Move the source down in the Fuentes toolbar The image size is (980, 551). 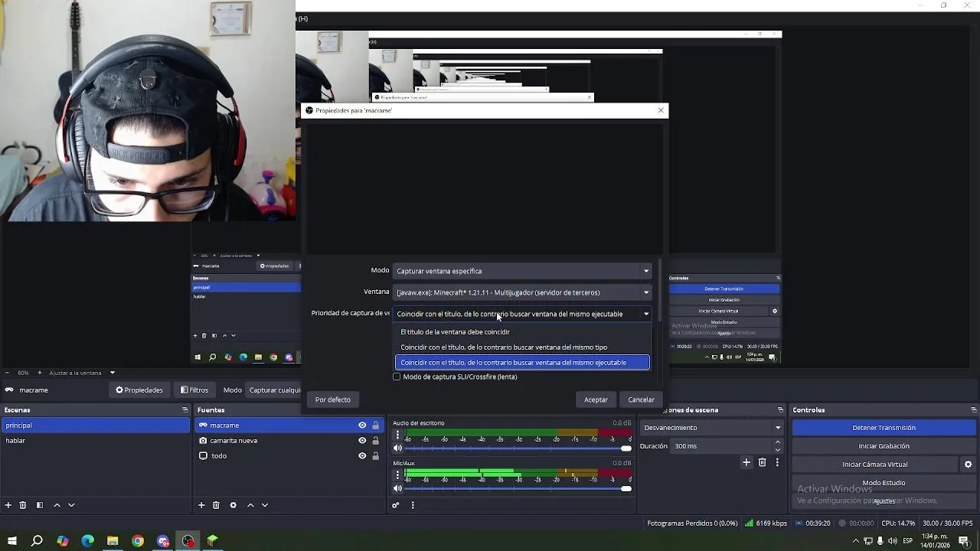click(265, 505)
